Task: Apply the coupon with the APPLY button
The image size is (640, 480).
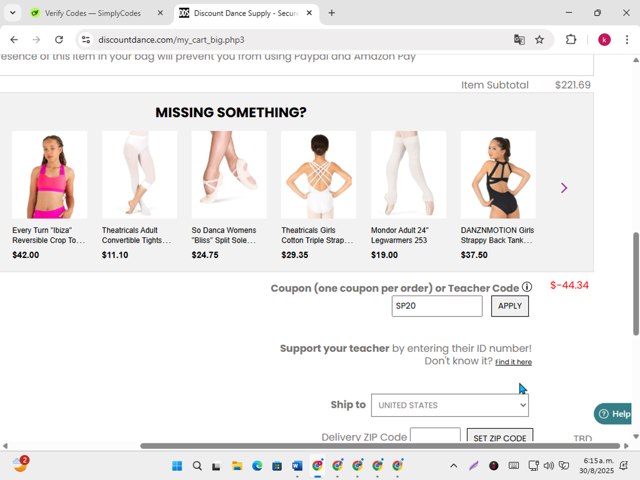Action: [510, 306]
